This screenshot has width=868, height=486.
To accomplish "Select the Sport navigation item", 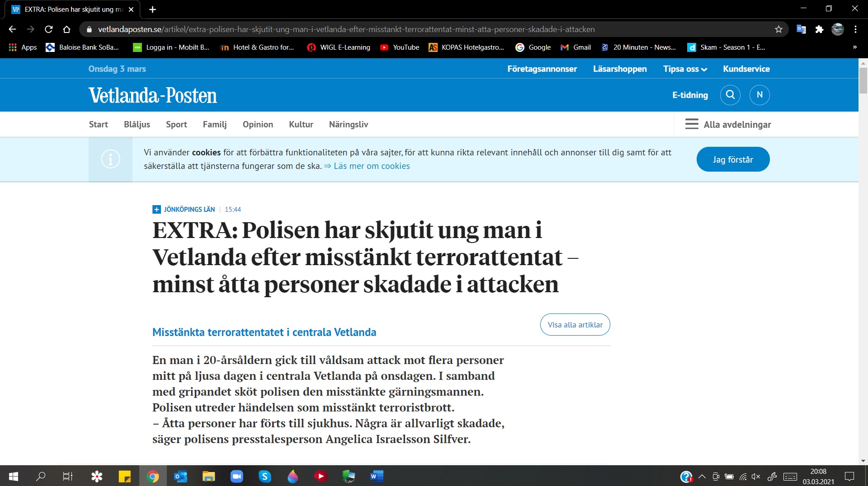I will 176,124.
